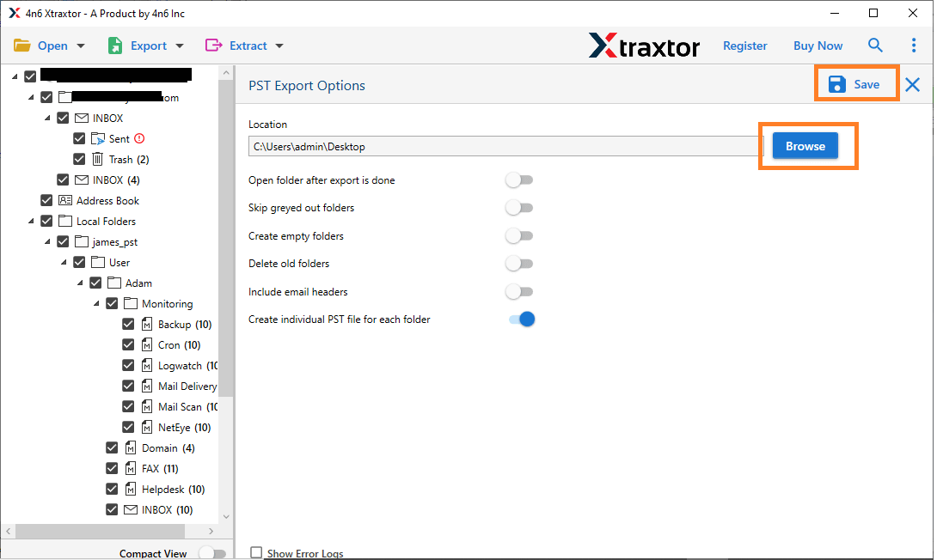937x560 pixels.
Task: Enable Open folder after export toggle
Action: pos(519,180)
